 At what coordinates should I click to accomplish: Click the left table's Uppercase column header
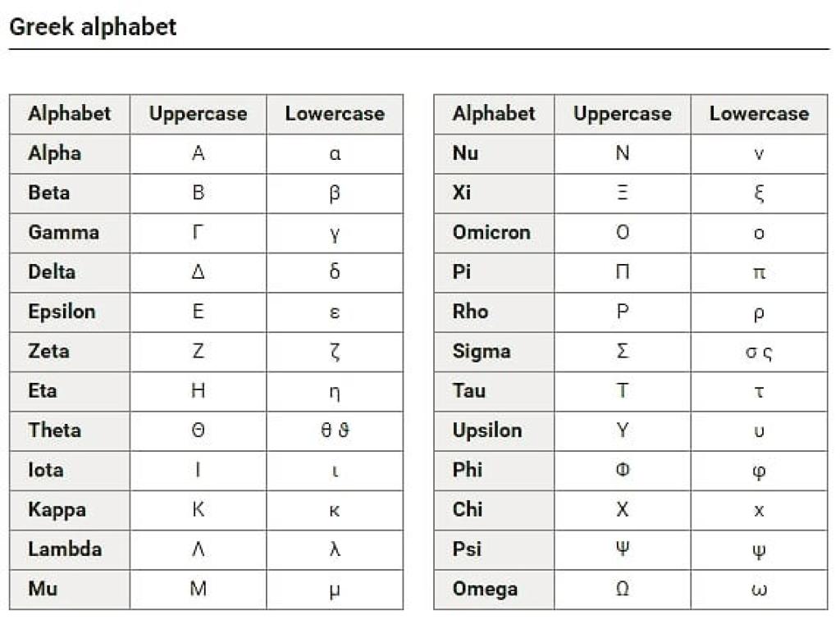pyautogui.click(x=199, y=113)
